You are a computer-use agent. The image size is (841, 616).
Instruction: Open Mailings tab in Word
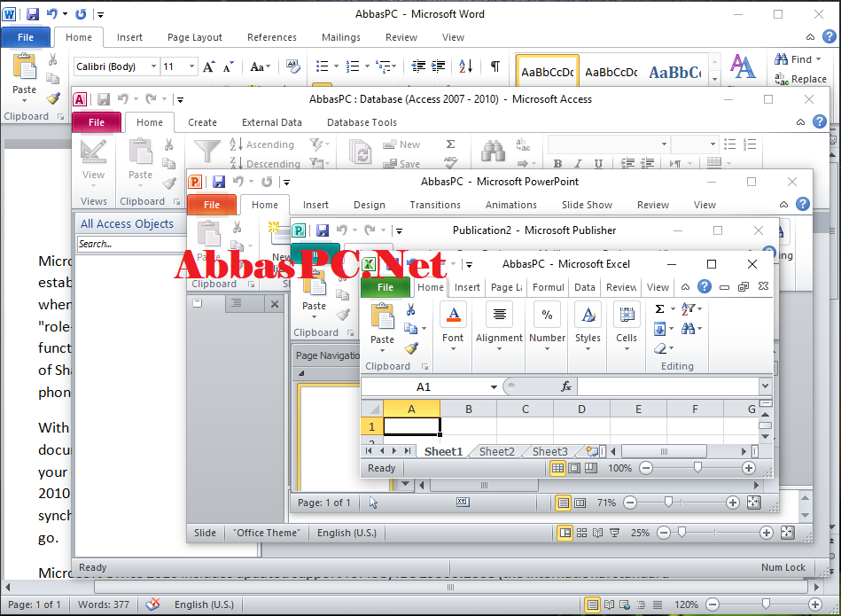click(341, 37)
